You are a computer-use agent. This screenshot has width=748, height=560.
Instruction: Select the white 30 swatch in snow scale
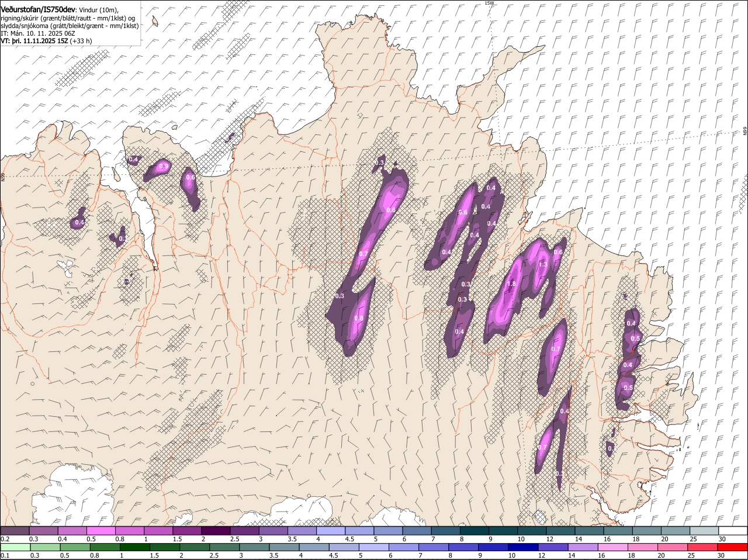[x=733, y=531]
